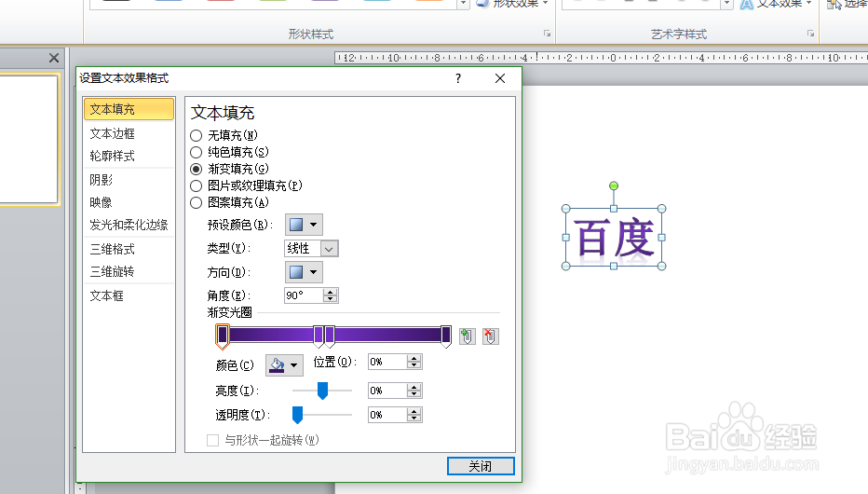The height and width of the screenshot is (494, 868).
Task: Remove the selected gradient stop
Action: pyautogui.click(x=491, y=336)
